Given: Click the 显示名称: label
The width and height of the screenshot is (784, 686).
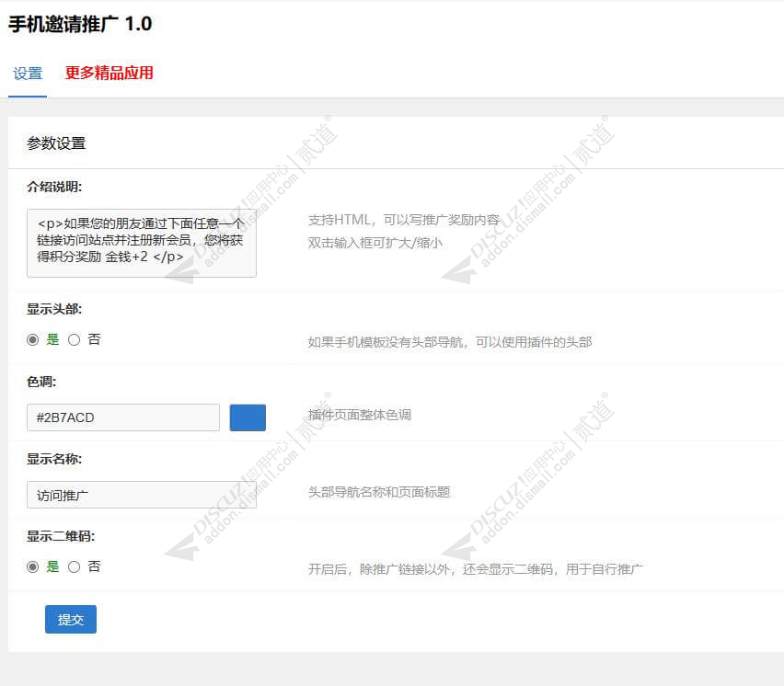Looking at the screenshot, I should (x=54, y=459).
